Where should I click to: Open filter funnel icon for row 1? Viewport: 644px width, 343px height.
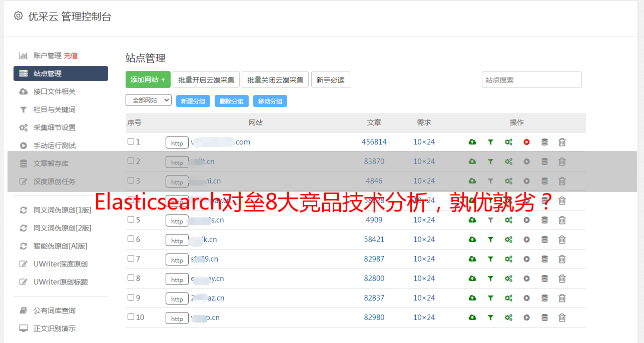[x=490, y=142]
